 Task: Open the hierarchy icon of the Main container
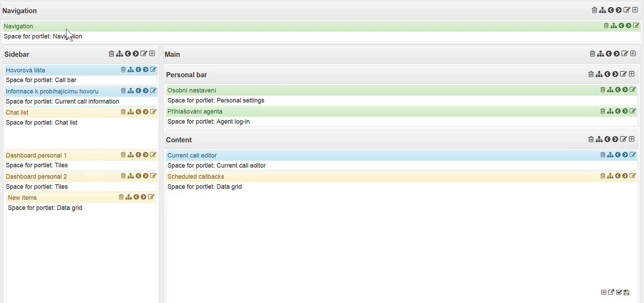tap(600, 54)
